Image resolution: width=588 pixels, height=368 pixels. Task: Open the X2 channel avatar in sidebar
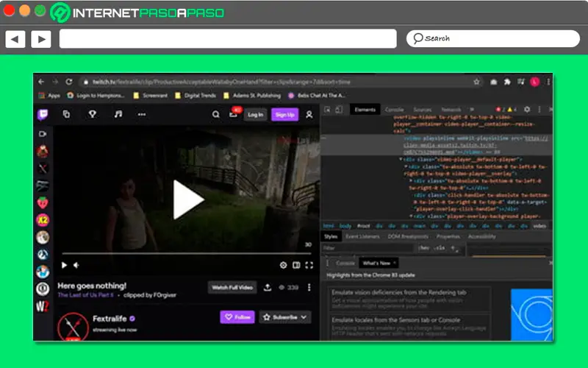43,220
